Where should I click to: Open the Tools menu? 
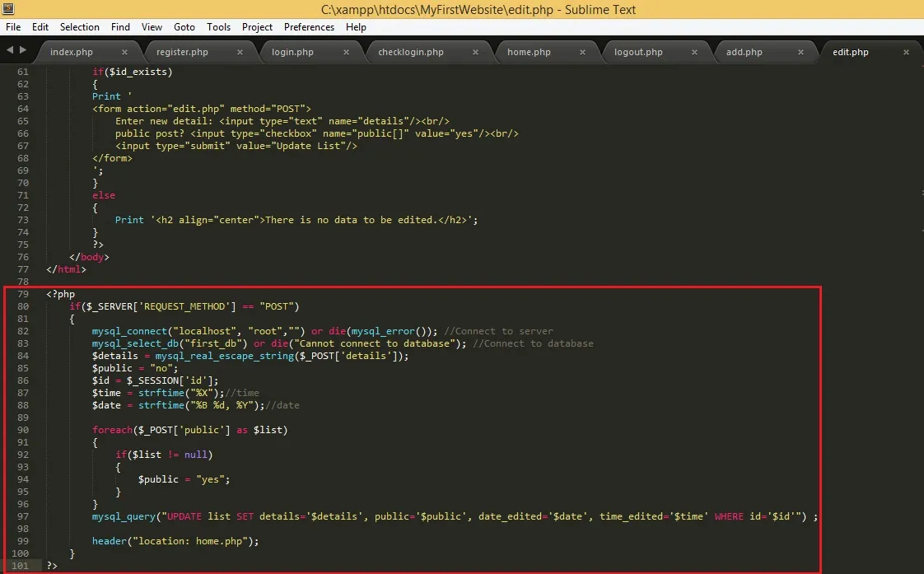point(218,27)
